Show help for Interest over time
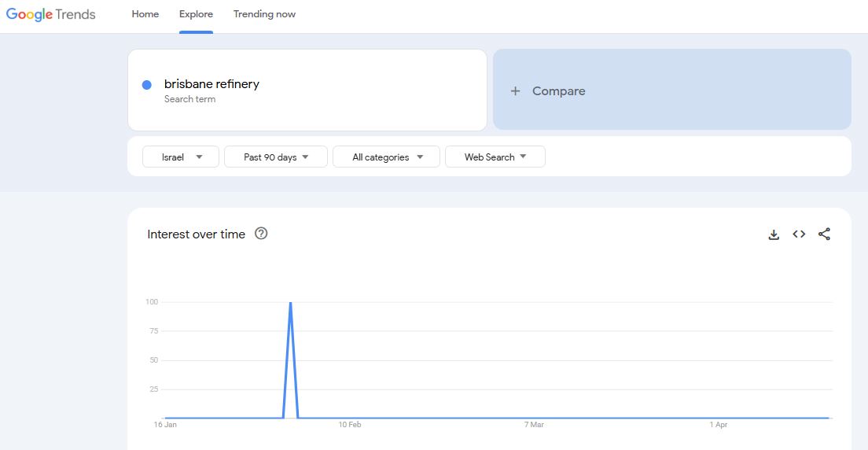The image size is (868, 450). pyautogui.click(x=261, y=234)
